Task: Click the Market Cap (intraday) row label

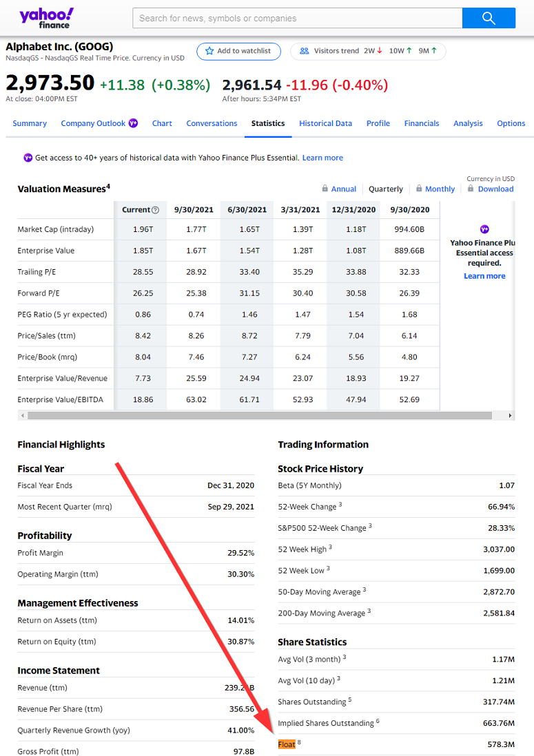Action: tap(56, 229)
